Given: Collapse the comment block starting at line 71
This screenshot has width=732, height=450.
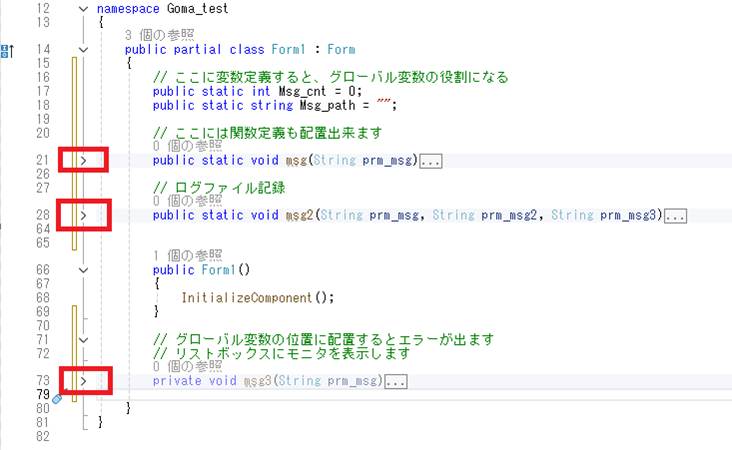Looking at the screenshot, I should pyautogui.click(x=84, y=339).
